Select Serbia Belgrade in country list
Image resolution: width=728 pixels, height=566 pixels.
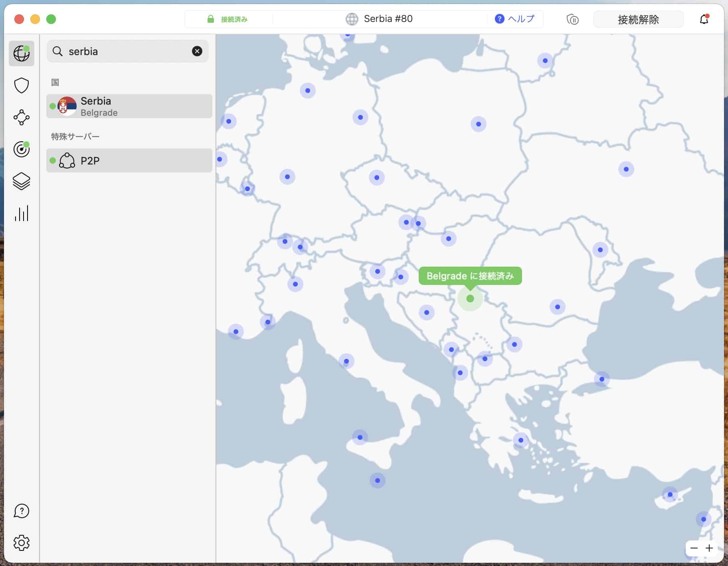pos(129,106)
